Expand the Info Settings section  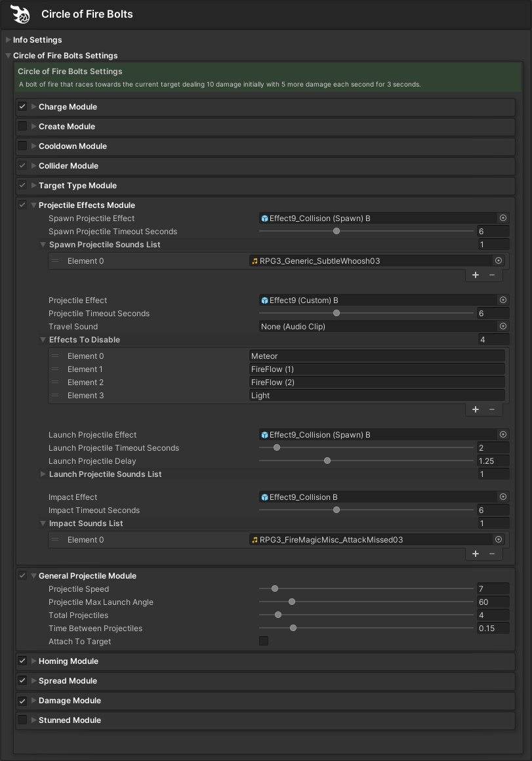[x=8, y=40]
